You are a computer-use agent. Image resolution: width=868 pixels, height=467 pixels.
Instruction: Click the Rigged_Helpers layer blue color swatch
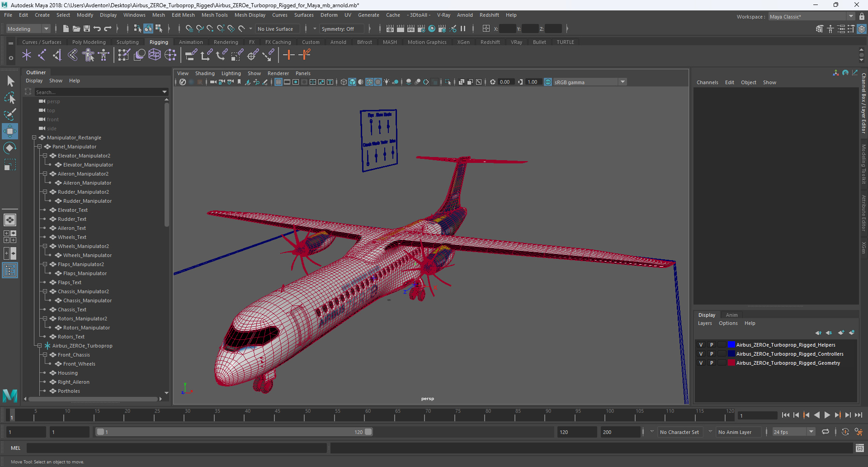pyautogui.click(x=731, y=345)
